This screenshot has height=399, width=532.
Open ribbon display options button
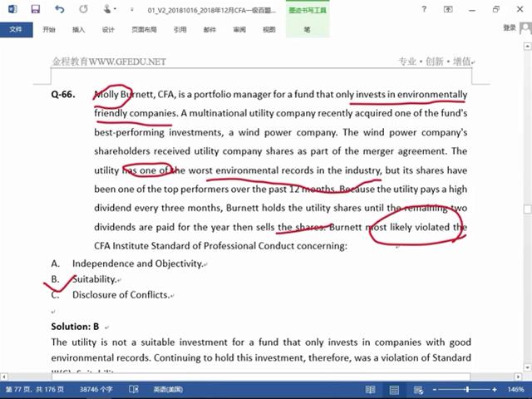point(448,9)
